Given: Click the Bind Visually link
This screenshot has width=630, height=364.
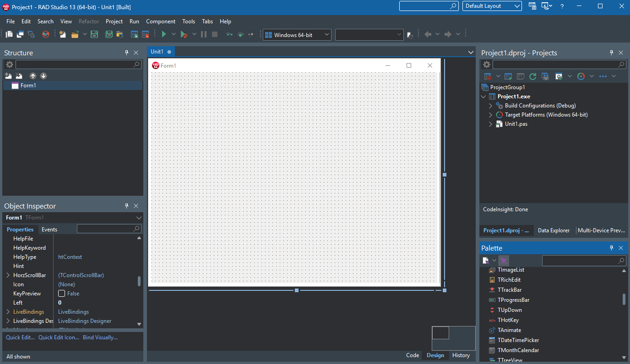Looking at the screenshot, I should click(x=100, y=337).
